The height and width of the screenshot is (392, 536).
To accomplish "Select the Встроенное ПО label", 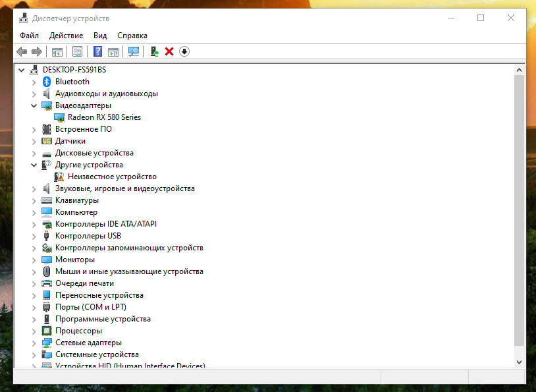I will 84,129.
